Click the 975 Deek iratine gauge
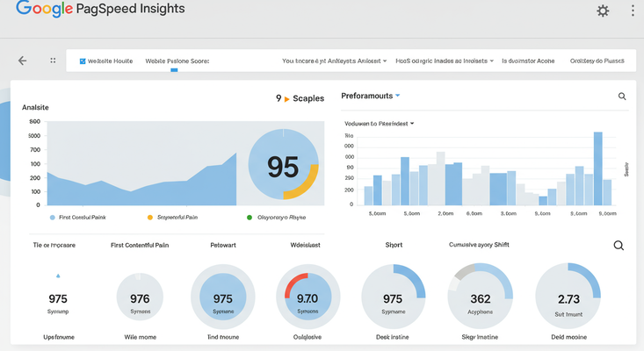The height and width of the screenshot is (351, 644). point(394,297)
